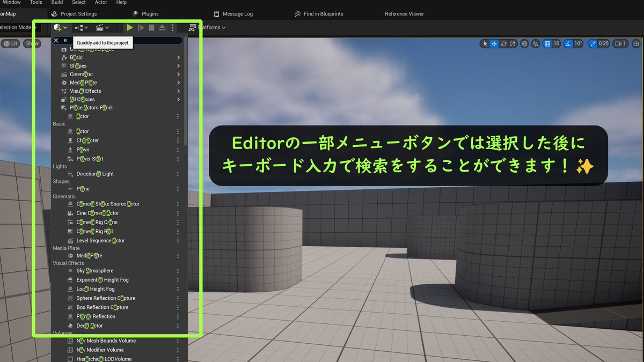Select the Rotate tool in the viewport toolbar
Viewport: 644px width, 362px height.
coord(503,44)
